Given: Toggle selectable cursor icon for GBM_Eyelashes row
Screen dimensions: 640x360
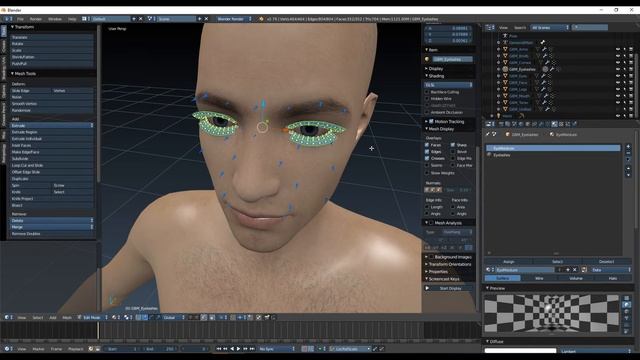Looking at the screenshot, I should (624, 69).
